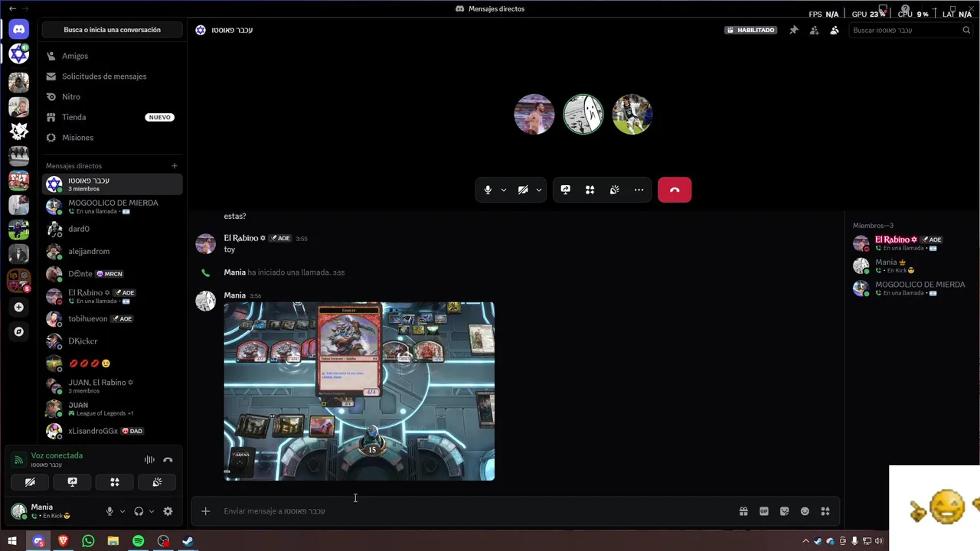Expand output device options in user panel

151,511
